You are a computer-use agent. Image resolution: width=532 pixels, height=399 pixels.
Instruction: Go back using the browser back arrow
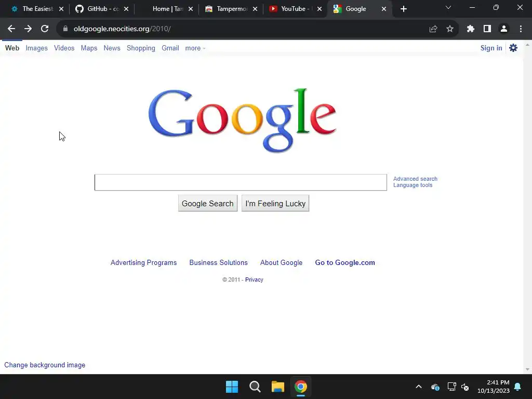click(x=11, y=29)
